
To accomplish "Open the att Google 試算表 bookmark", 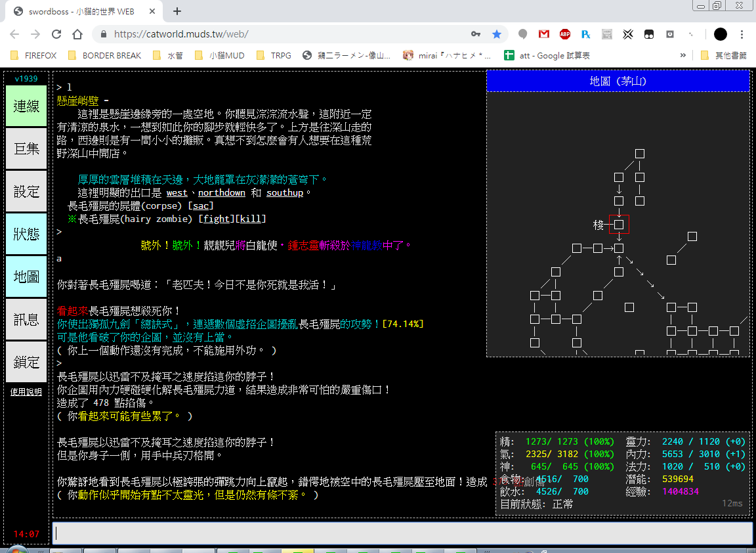I will [x=547, y=55].
